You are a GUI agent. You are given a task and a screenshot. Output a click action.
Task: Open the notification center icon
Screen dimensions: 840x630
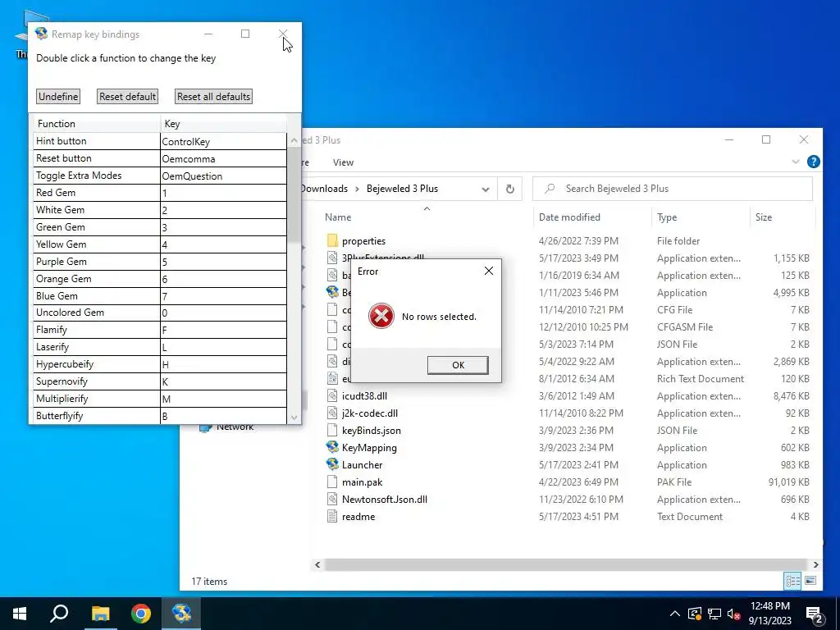[815, 614]
